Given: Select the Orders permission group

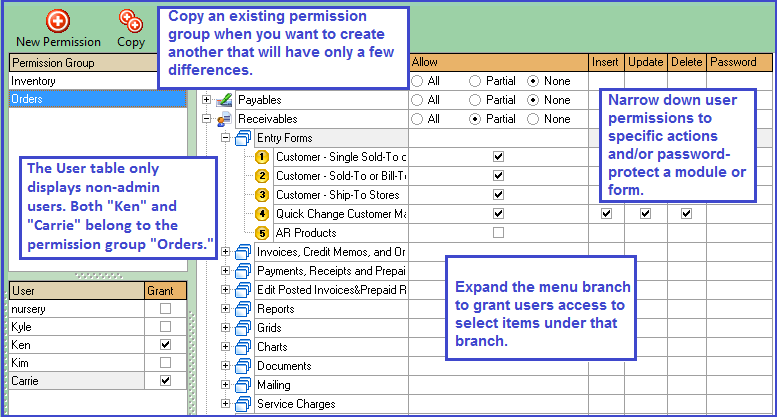Looking at the screenshot, I should [98, 99].
